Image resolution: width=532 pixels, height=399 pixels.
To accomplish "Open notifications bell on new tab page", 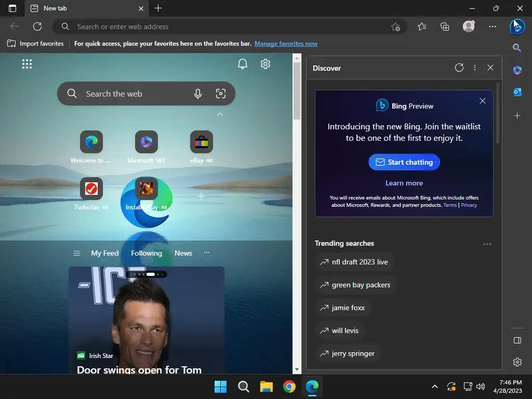I will pyautogui.click(x=242, y=64).
